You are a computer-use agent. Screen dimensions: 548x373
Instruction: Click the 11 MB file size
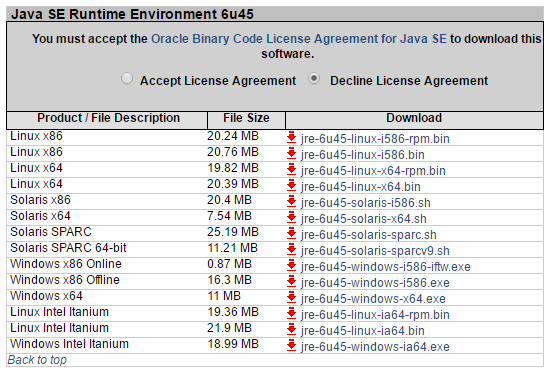(224, 296)
